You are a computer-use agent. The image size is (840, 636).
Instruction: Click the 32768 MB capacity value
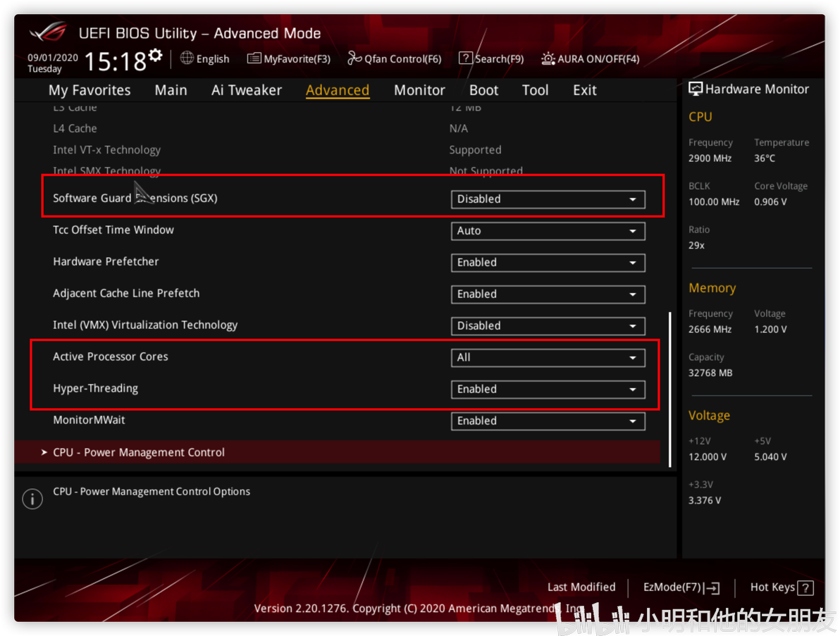[710, 373]
